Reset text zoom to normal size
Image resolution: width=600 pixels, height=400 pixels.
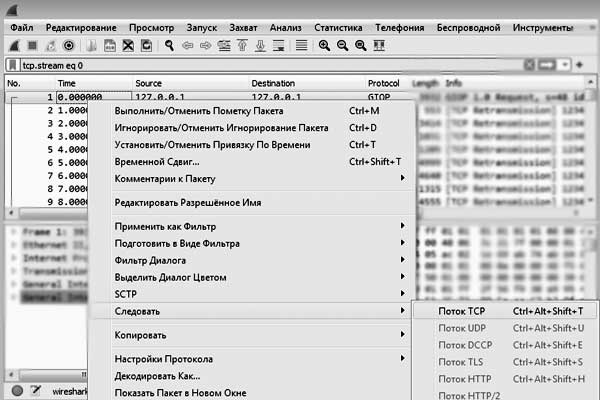pos(360,46)
